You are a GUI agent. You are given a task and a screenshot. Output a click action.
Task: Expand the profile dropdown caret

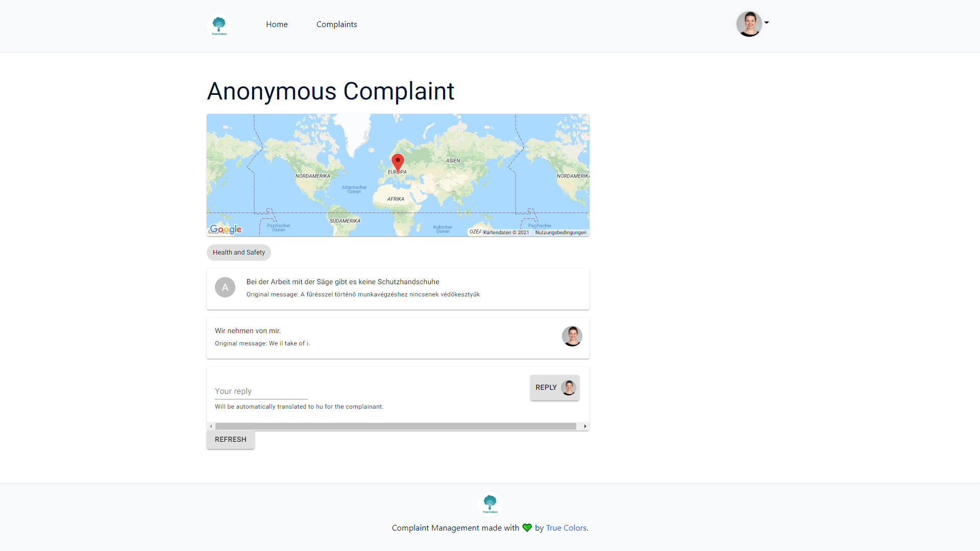point(767,22)
